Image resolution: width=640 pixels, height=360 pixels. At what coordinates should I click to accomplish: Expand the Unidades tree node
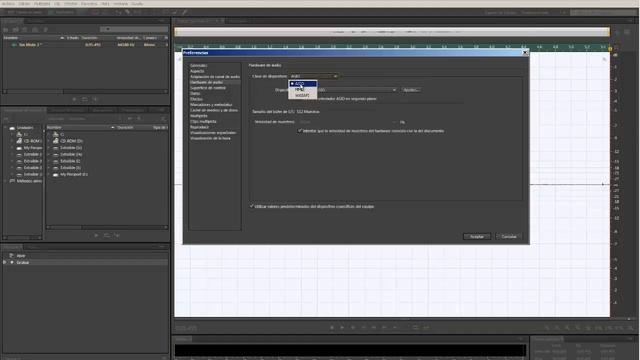[x=5, y=128]
